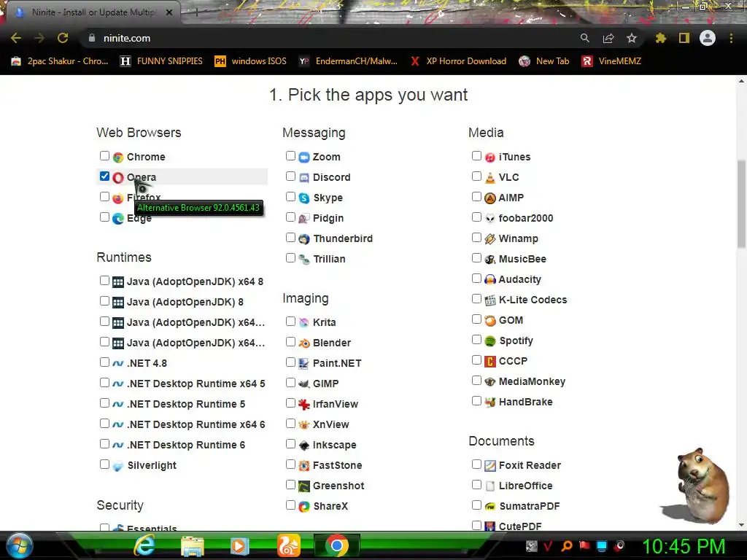Click the taskbar clock showing 10:45 PM

click(x=683, y=546)
